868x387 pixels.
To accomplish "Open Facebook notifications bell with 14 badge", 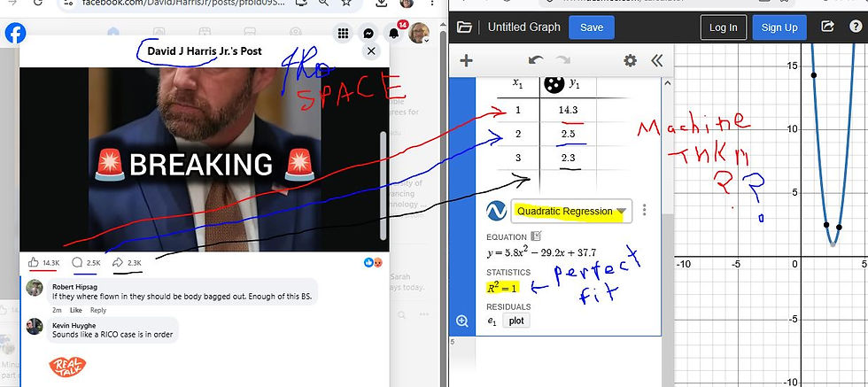I will [394, 33].
